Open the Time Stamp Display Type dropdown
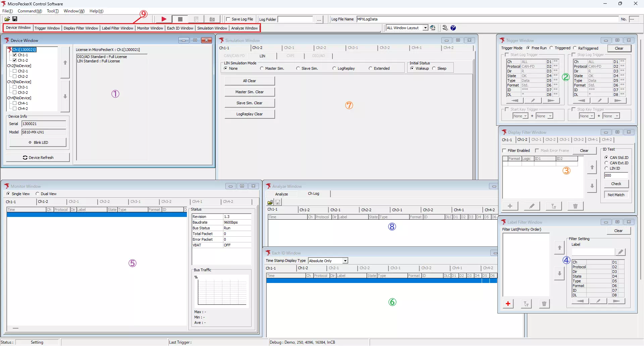 (345, 261)
